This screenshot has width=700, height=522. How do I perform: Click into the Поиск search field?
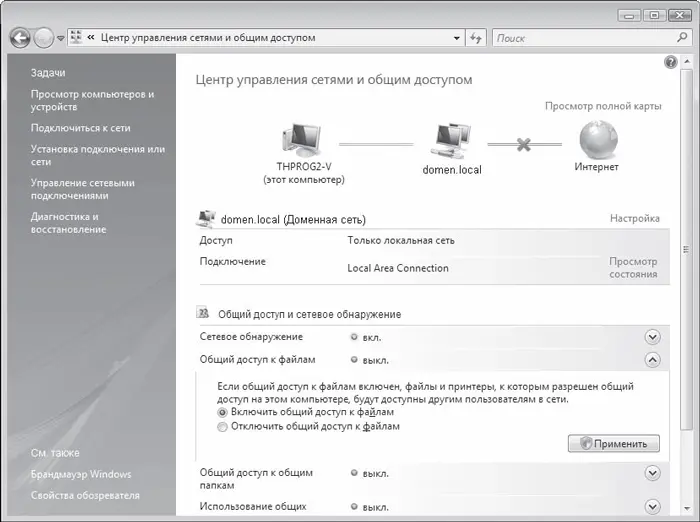585,38
